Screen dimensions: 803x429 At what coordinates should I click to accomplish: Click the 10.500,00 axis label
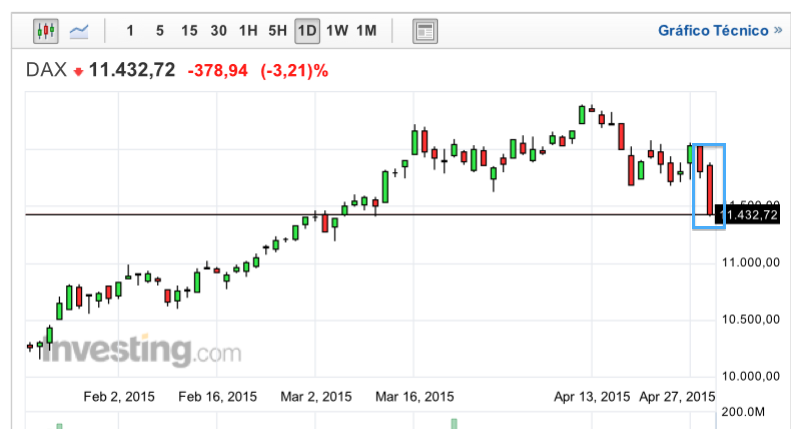[751, 319]
